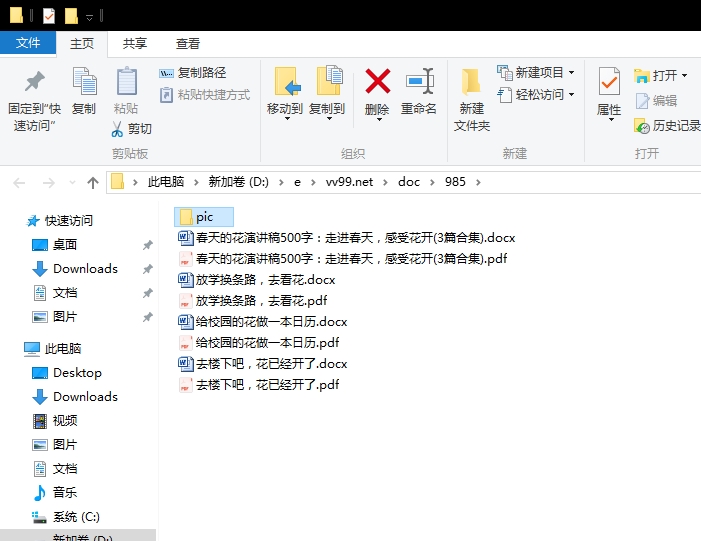Click the title bar new folder icon
Screen dimensions: 701x541
[x=71, y=16]
